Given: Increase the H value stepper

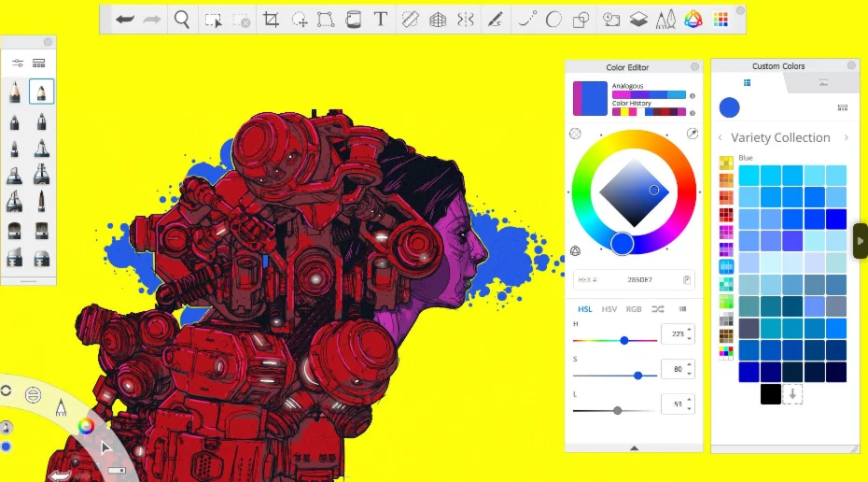Looking at the screenshot, I should click(690, 330).
